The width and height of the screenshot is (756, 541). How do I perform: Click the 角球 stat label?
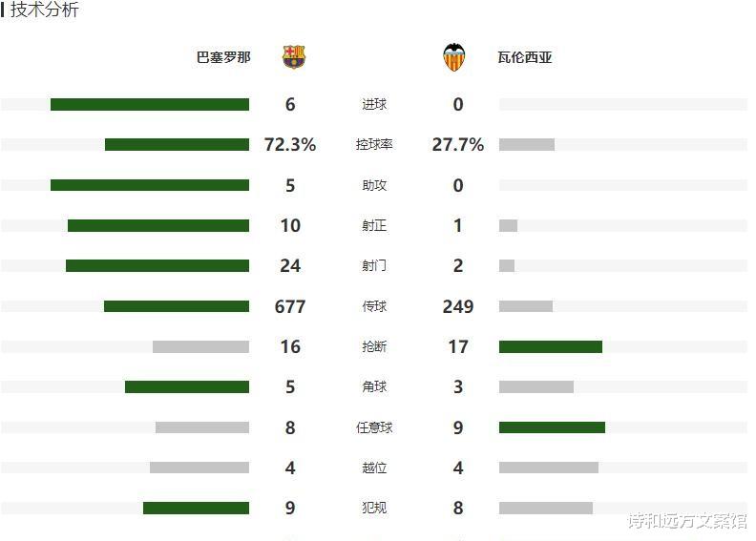(374, 387)
